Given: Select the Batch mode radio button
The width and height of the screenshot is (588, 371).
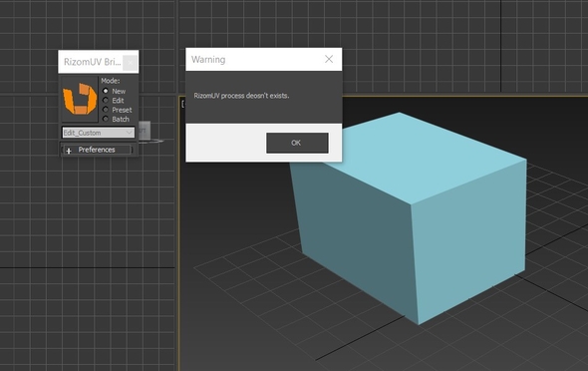Looking at the screenshot, I should click(x=106, y=119).
